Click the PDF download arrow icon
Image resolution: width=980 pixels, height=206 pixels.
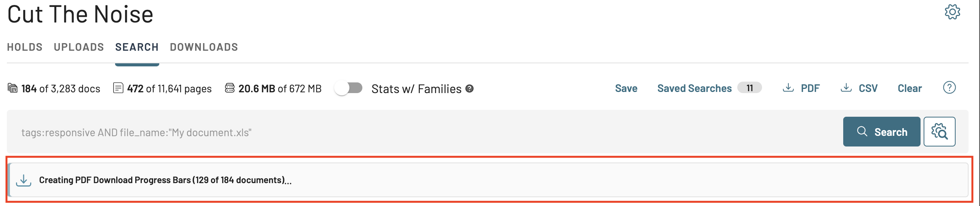788,88
